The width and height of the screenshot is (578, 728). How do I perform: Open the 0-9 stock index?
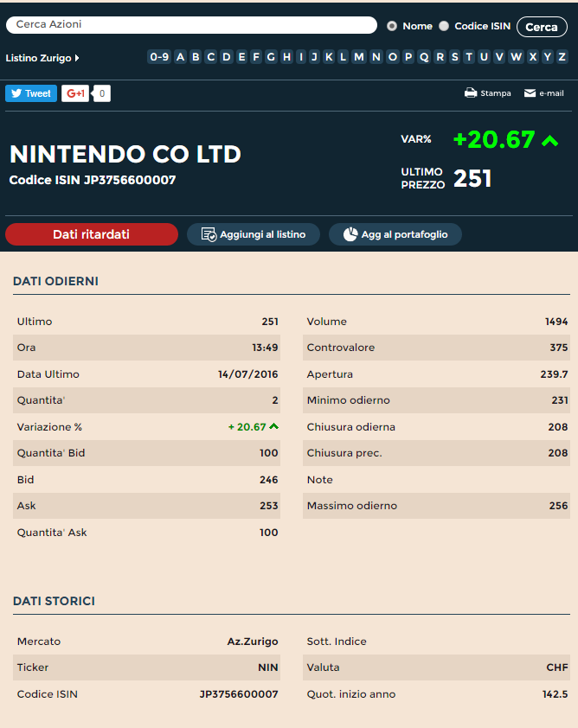click(159, 57)
